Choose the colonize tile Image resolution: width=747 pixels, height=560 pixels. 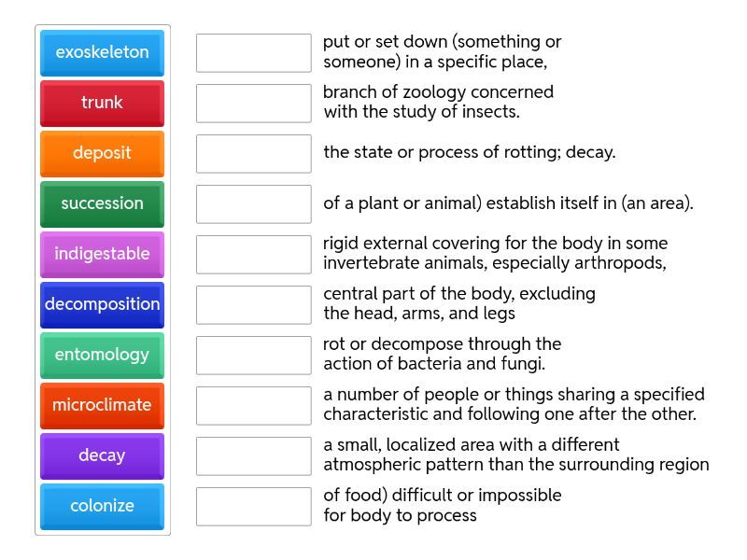point(102,506)
